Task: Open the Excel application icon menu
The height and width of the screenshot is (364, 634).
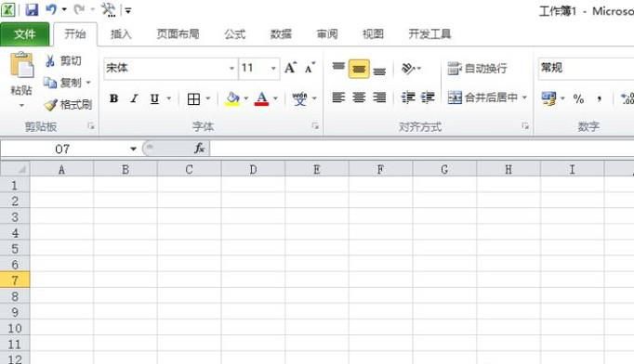Action: point(8,9)
